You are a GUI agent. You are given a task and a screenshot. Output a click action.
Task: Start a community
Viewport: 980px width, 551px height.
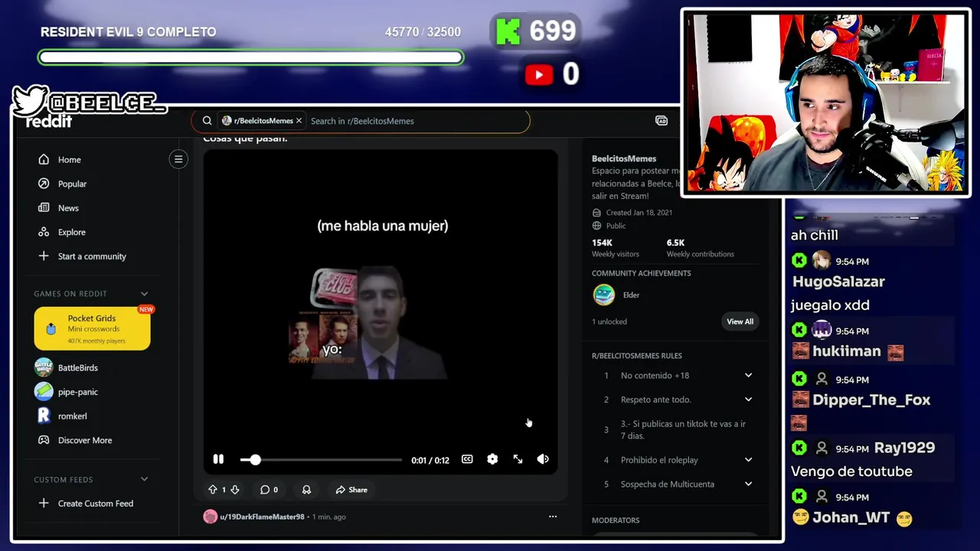coord(93,256)
